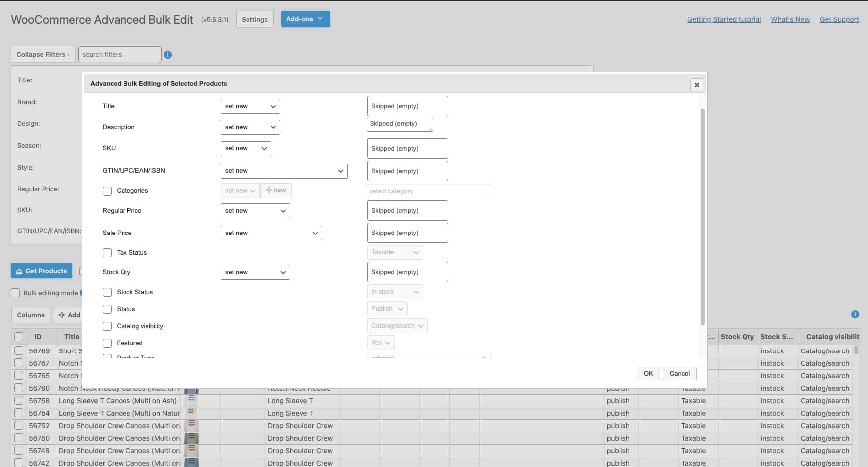Open the Catalog/search visibility dropdown
Viewport: 868px width, 467px height.
397,326
